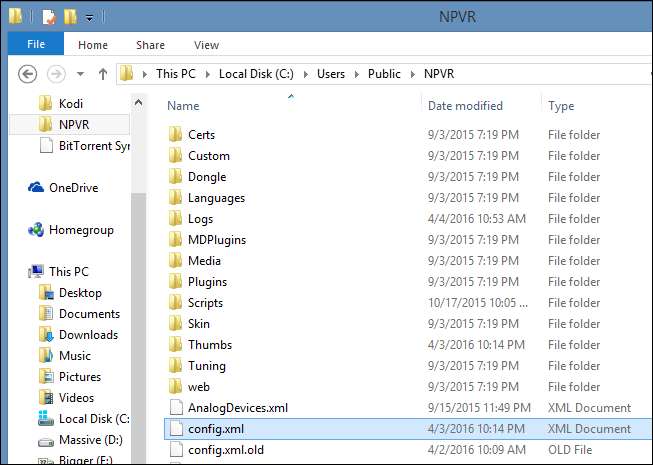Select the Custom folder icon
Viewport: 653px width, 465px height.
pyautogui.click(x=175, y=156)
